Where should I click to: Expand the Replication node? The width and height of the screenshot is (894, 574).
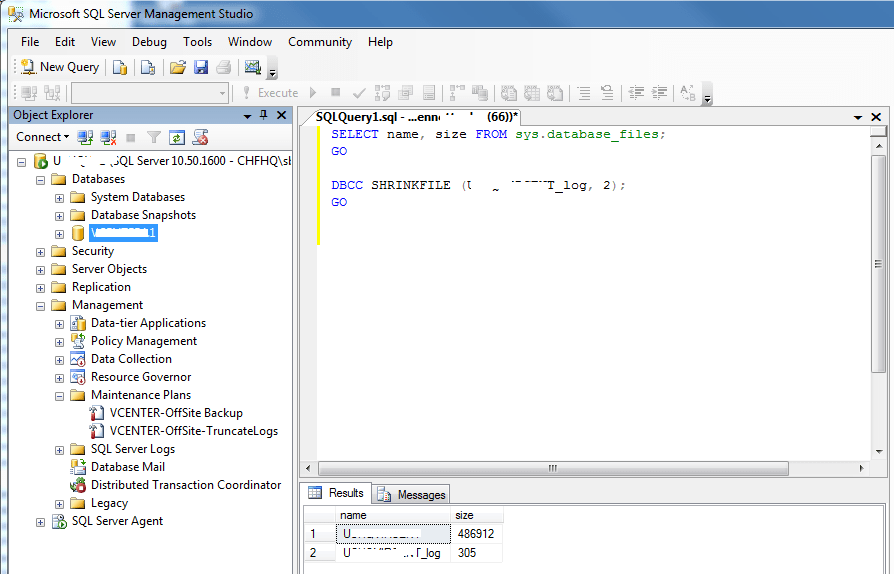[x=40, y=288]
